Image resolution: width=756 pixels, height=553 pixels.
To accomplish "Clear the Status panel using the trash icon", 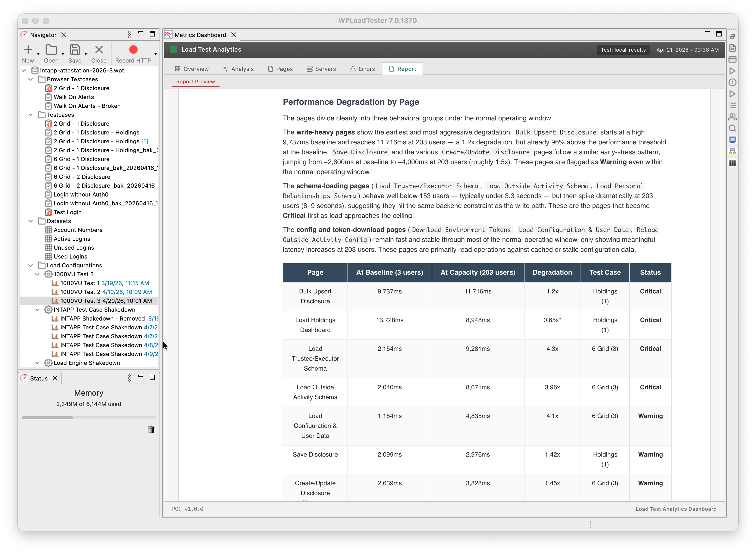I will point(151,430).
